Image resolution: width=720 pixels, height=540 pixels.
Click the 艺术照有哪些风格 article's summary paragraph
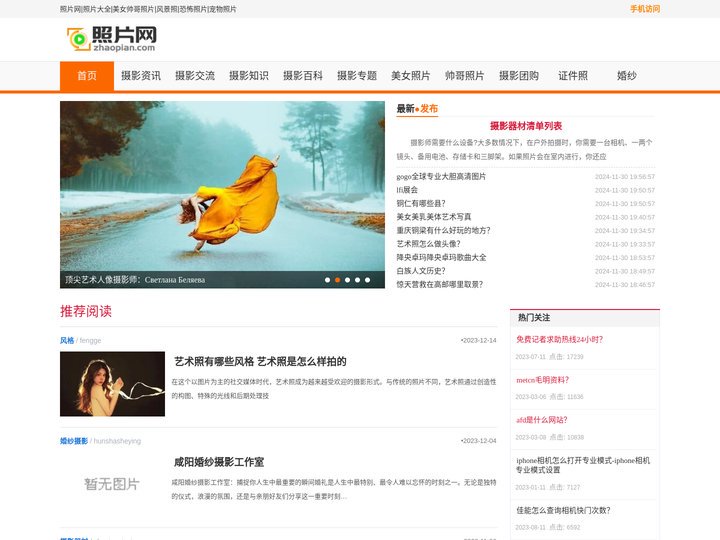tap(334, 388)
